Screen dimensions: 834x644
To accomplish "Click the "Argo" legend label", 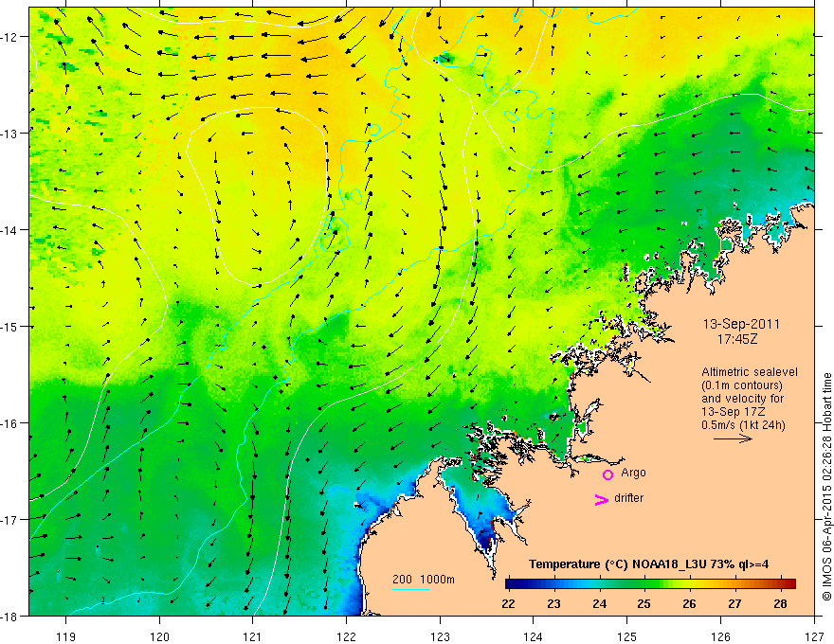I will (633, 473).
